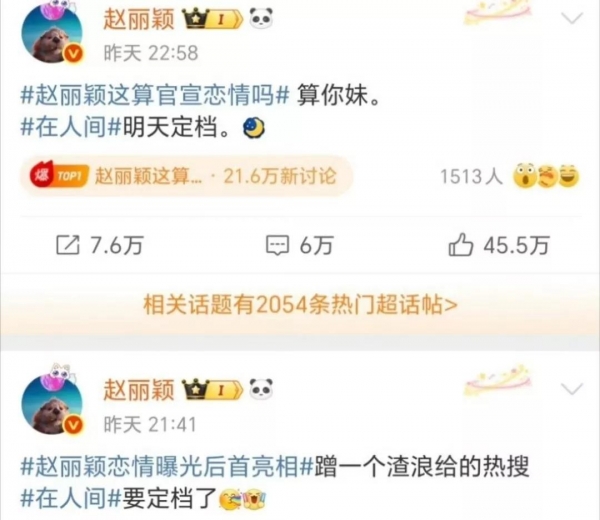600x520 pixels.
Task: Open hashtag #赵丽颖这算官宣恋情吗#
Action: (x=154, y=96)
